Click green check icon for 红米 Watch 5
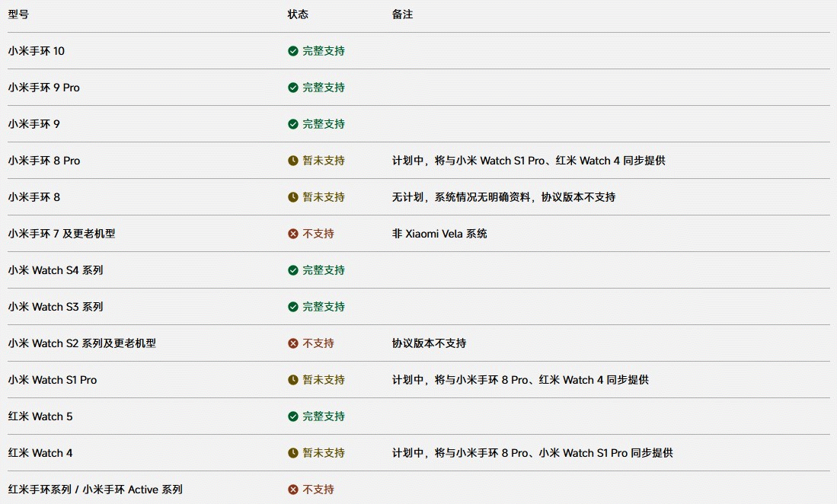 coord(293,416)
